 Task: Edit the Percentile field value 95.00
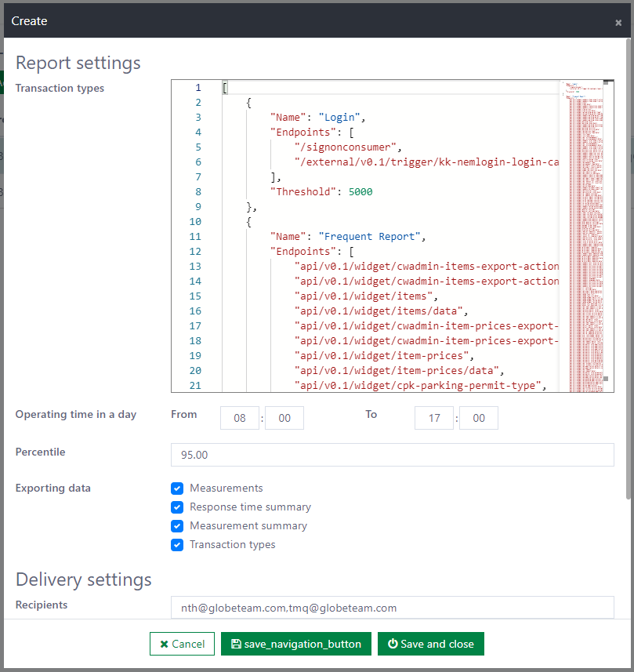click(392, 455)
